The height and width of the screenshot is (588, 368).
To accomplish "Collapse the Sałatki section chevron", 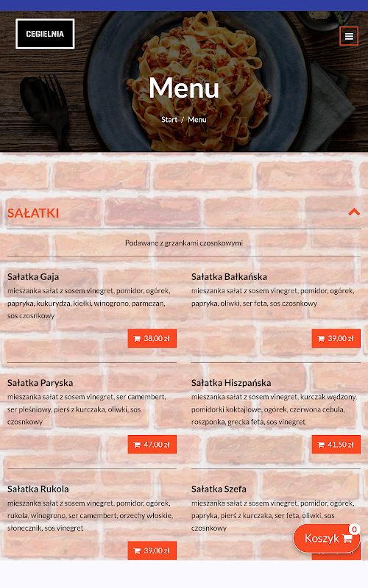I will coord(354,212).
